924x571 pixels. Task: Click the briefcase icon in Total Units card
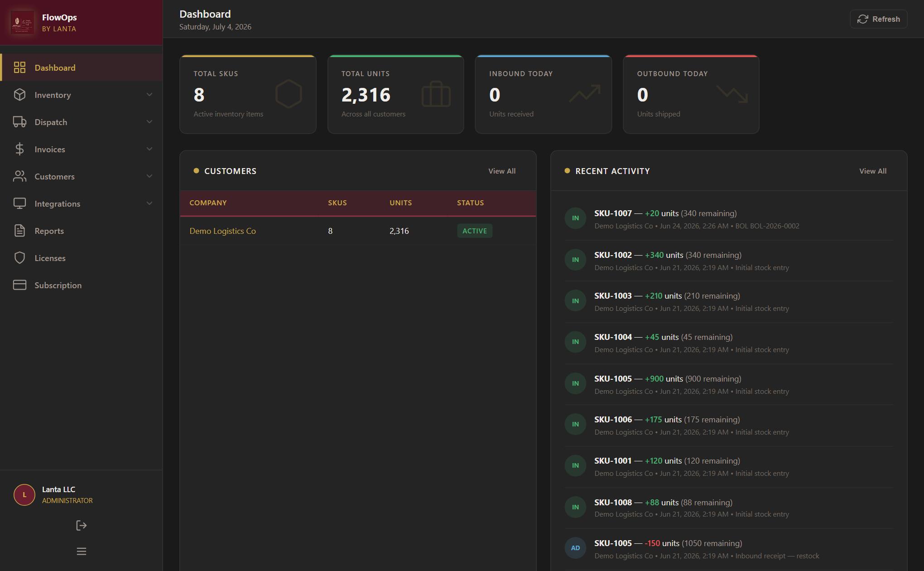click(x=436, y=94)
